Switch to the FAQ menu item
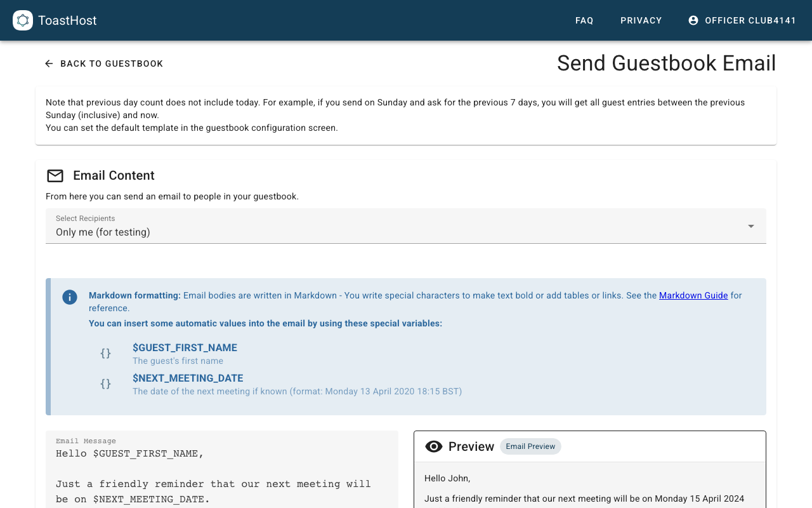The image size is (812, 508). 584,20
